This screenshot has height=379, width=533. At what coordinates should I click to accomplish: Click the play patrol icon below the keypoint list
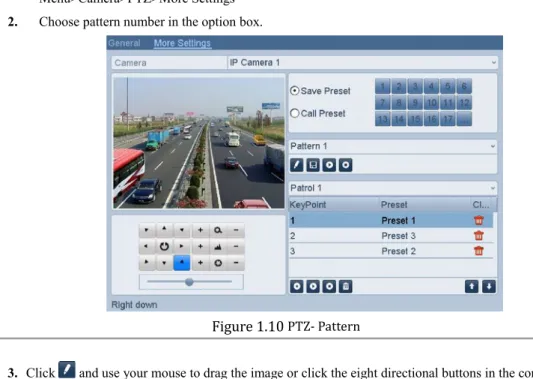(x=313, y=287)
